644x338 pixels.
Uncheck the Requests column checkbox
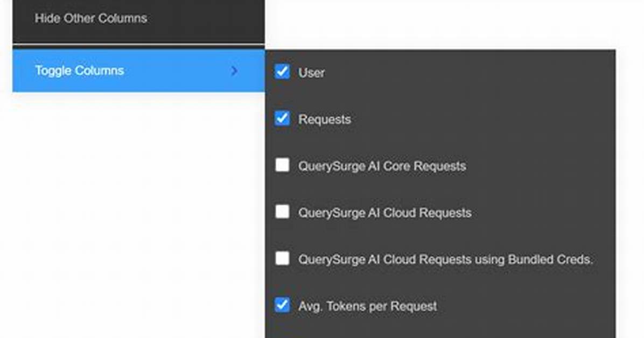pyautogui.click(x=282, y=118)
